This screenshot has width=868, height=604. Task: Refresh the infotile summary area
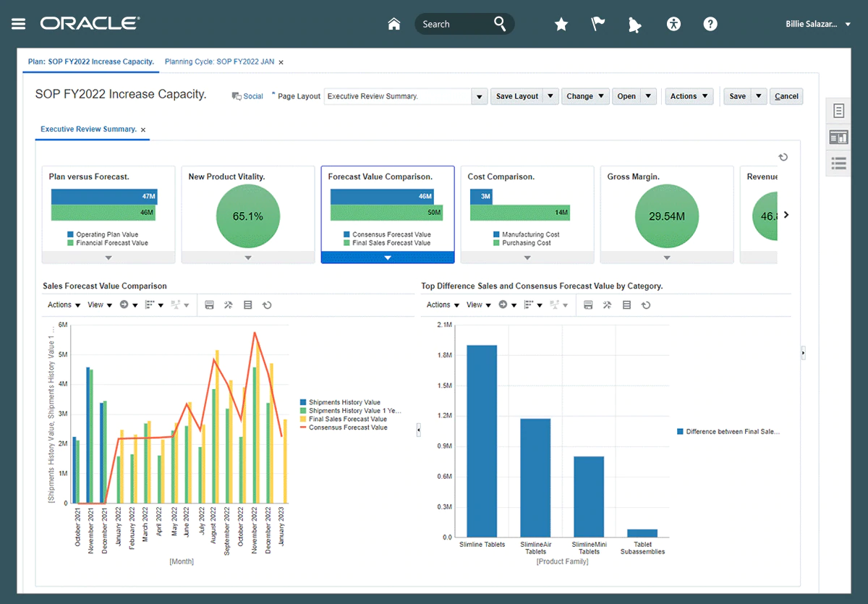(783, 157)
